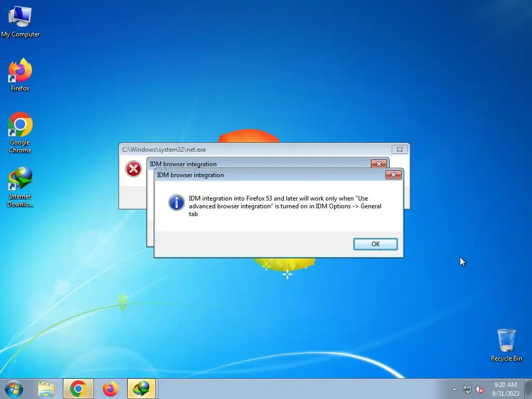Launch Firefox from the taskbar

click(x=111, y=389)
